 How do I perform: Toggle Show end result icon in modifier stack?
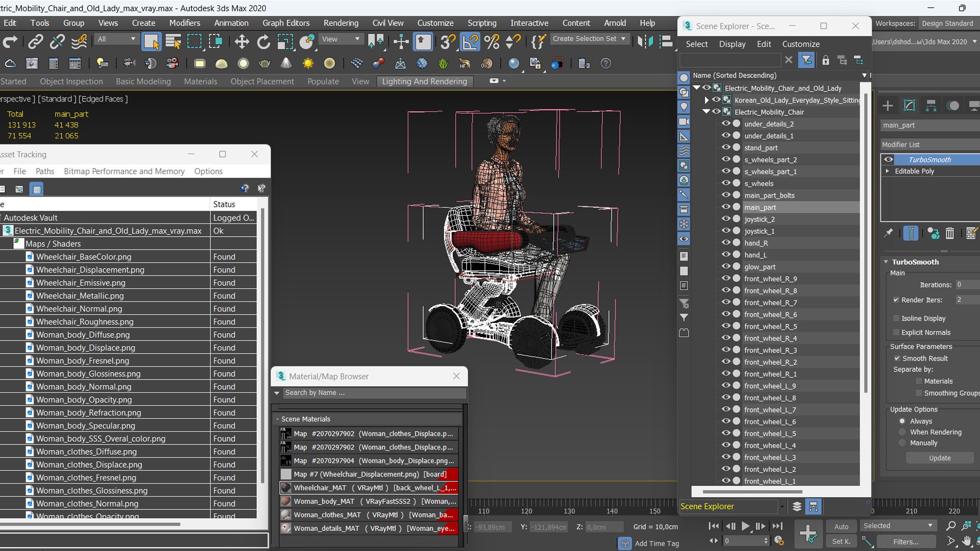(911, 233)
